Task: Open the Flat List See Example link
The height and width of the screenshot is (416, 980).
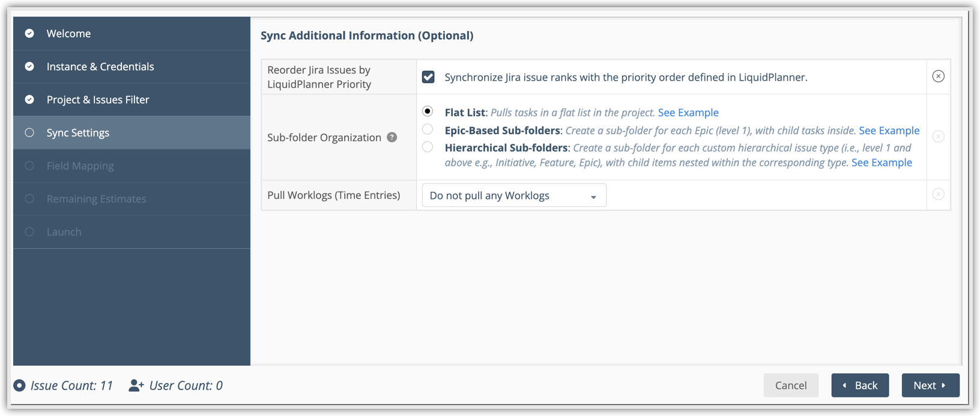Action: (x=688, y=112)
